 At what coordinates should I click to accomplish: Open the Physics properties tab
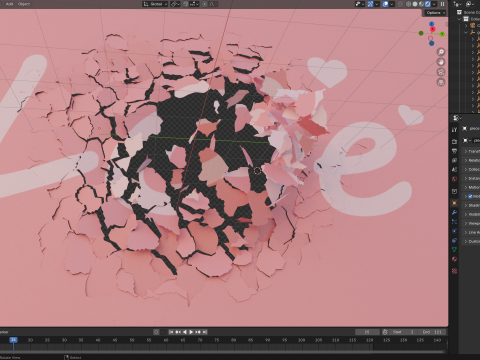pos(454,231)
